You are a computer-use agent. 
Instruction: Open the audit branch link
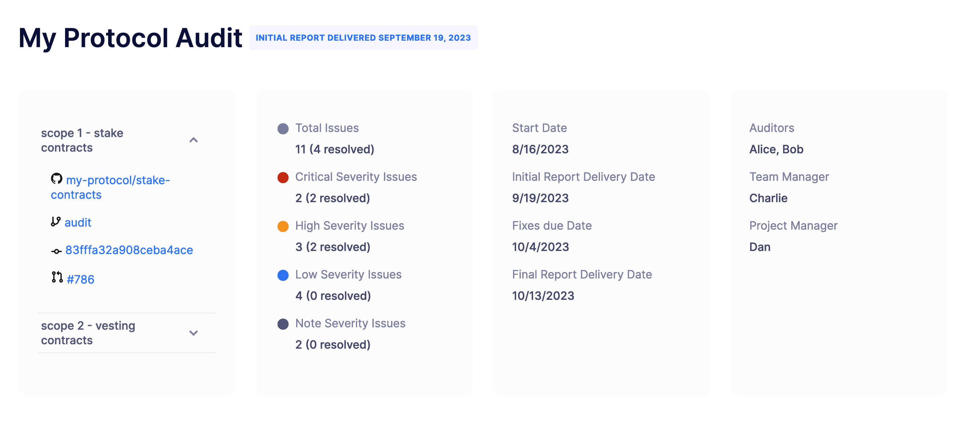tap(78, 222)
